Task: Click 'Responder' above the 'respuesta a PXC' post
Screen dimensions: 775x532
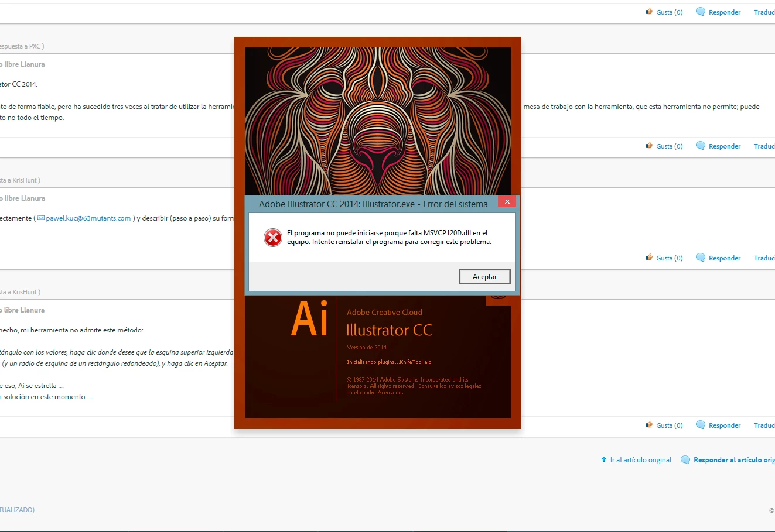Action: 725,12
